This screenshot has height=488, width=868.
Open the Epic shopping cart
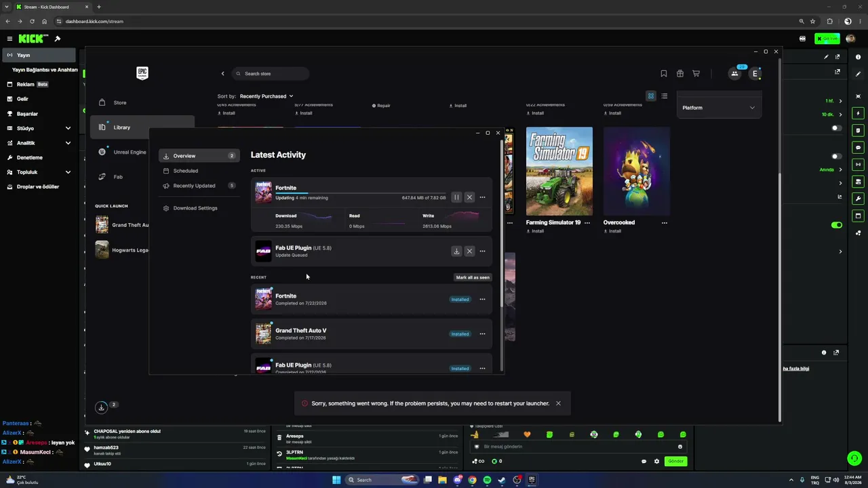[696, 73]
